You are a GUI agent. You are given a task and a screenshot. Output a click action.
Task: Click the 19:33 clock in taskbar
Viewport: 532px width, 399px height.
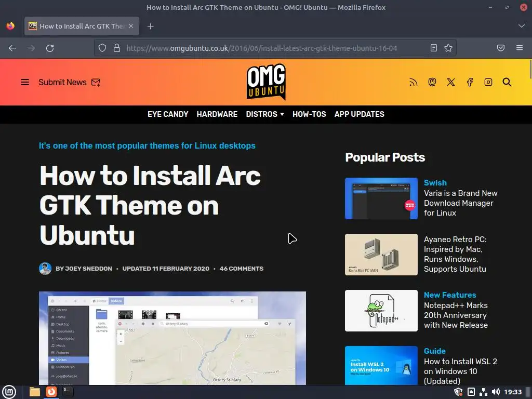point(513,392)
